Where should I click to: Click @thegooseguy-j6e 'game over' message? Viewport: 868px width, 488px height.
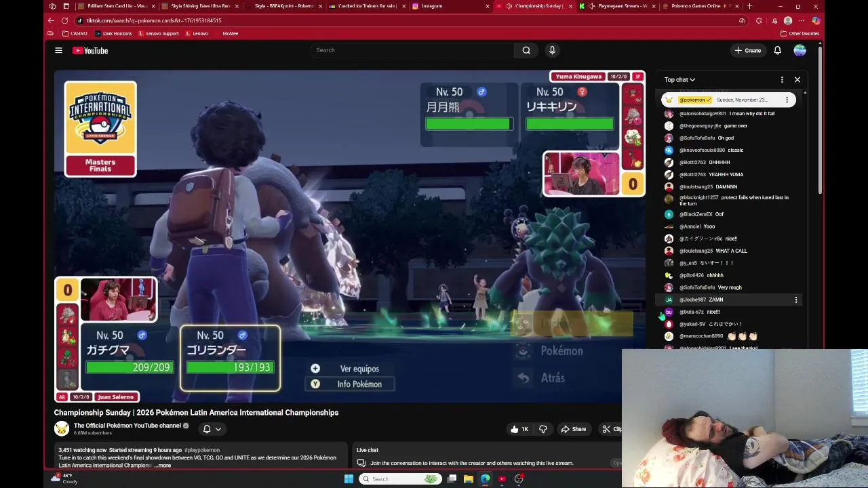pos(713,126)
